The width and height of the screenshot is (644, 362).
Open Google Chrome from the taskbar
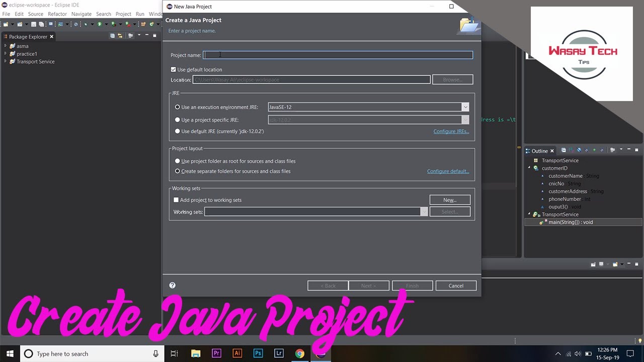(299, 353)
